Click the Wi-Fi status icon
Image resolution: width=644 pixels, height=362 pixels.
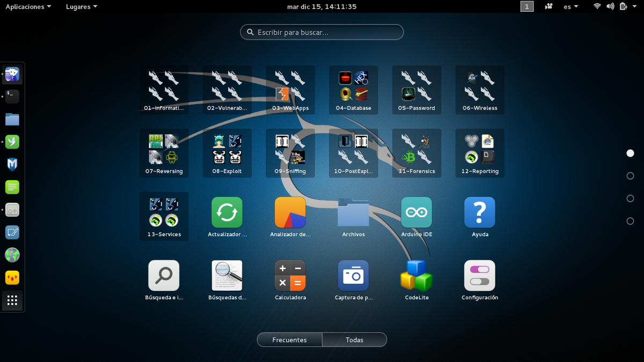click(x=597, y=6)
